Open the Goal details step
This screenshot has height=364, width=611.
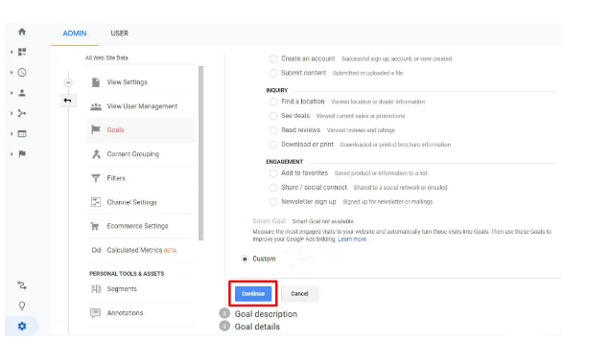pyautogui.click(x=257, y=327)
